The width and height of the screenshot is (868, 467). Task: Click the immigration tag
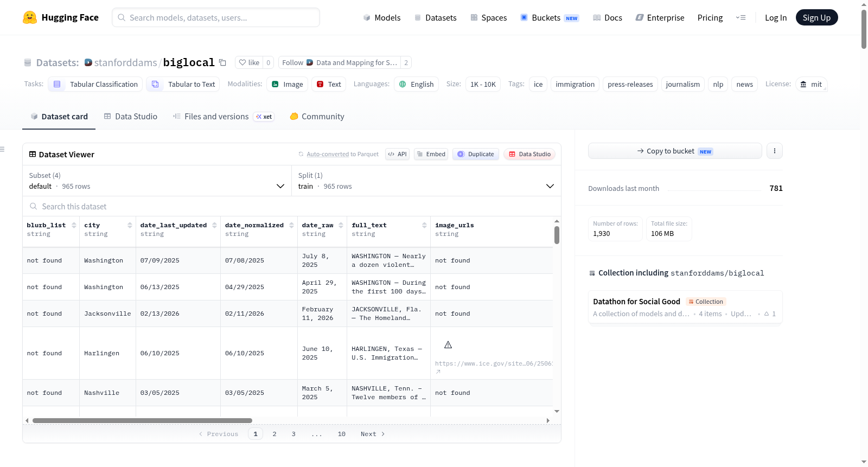(575, 84)
